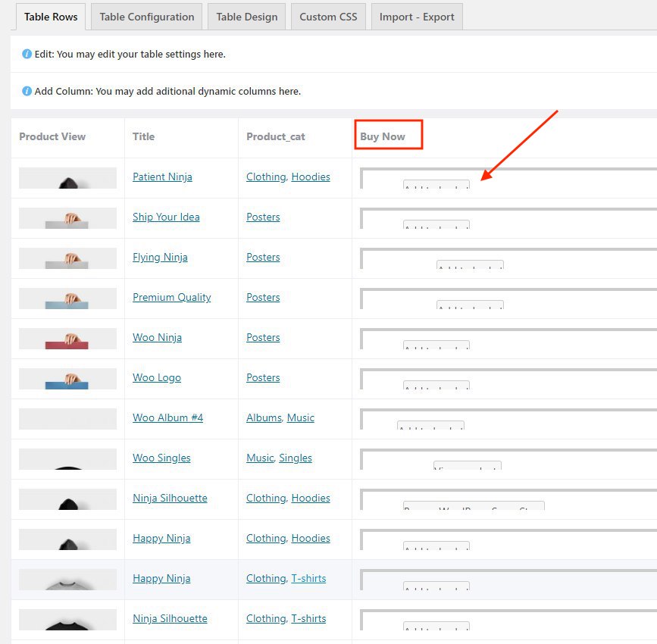
Task: Select the Table Rows tab
Action: click(x=51, y=17)
